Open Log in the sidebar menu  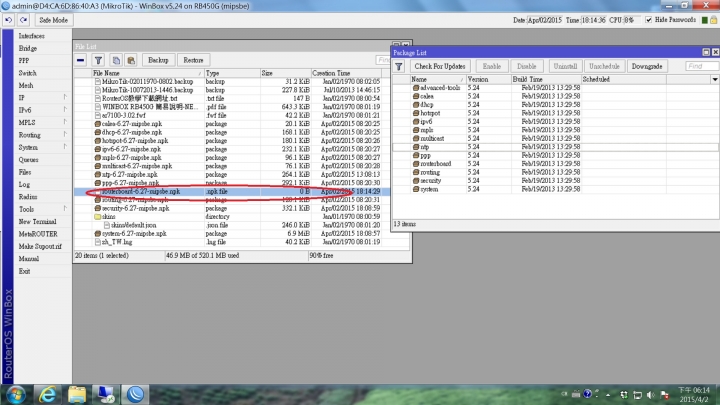coord(24,185)
